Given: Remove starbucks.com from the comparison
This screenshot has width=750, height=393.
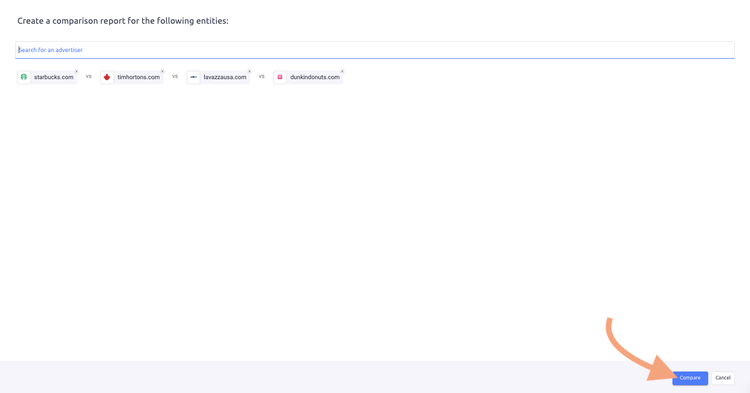Looking at the screenshot, I should pos(77,72).
